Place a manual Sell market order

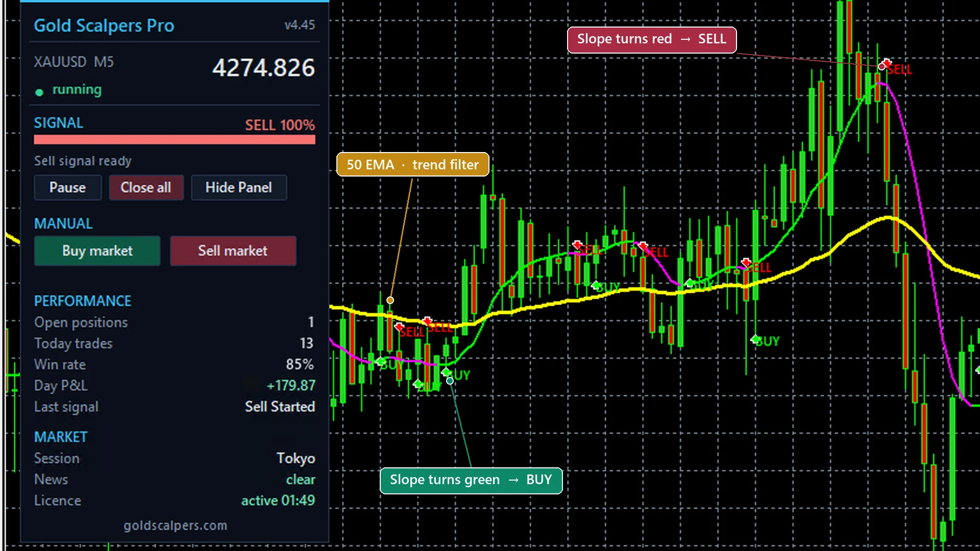point(233,251)
